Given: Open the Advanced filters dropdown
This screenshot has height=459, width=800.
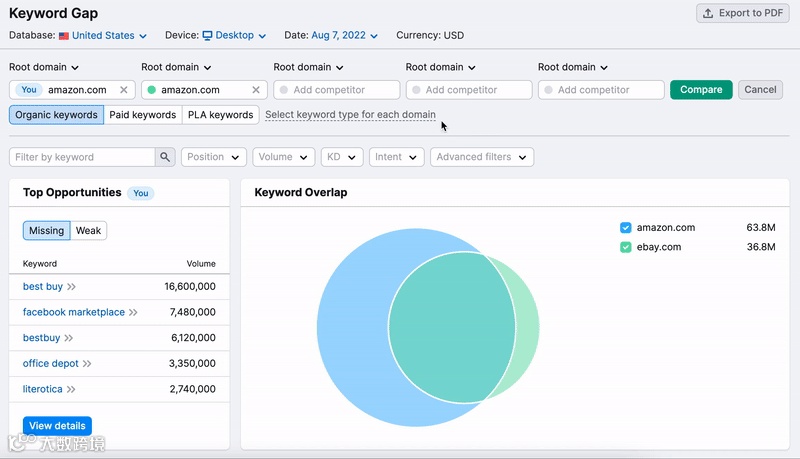Looking at the screenshot, I should [x=482, y=157].
